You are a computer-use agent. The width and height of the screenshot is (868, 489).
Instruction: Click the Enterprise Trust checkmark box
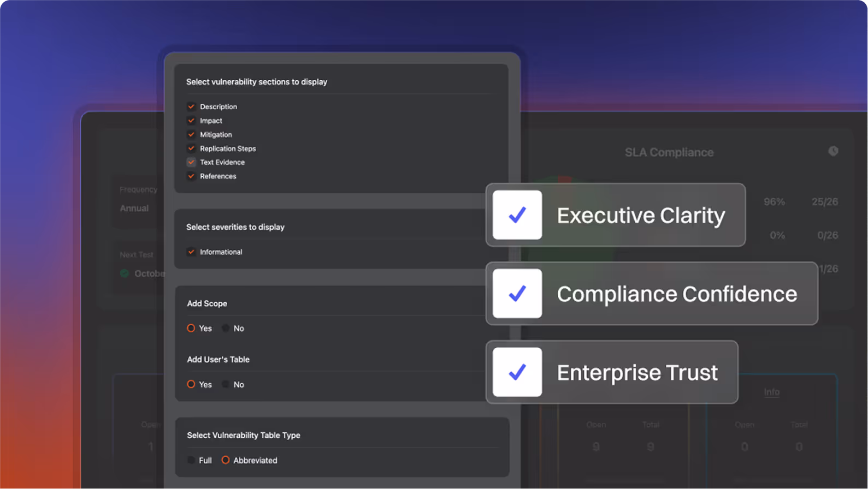(517, 372)
